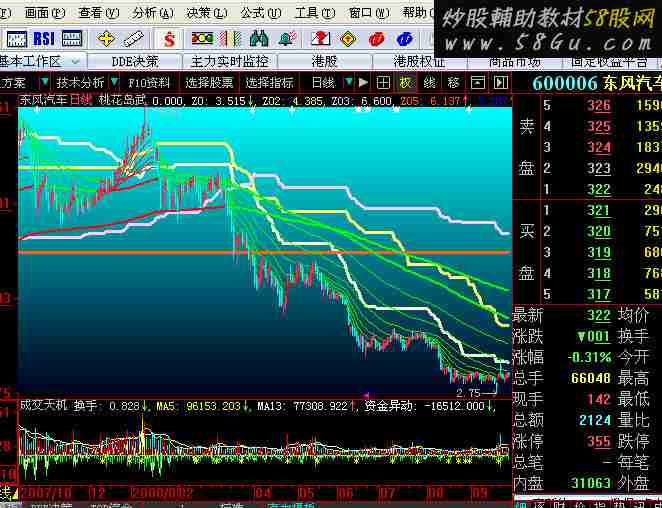The height and width of the screenshot is (508, 662).
Task: Open the 画面(F) menu
Action: (x=45, y=14)
